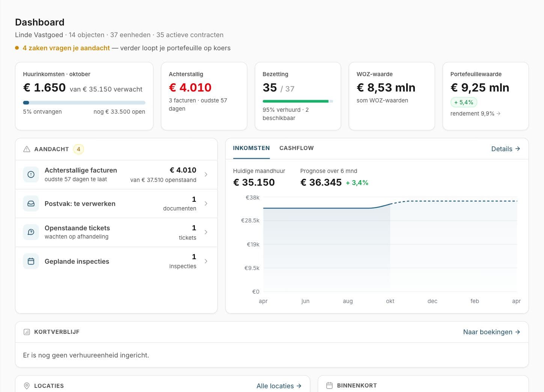Open the Details link in the income chart

pyautogui.click(x=506, y=149)
